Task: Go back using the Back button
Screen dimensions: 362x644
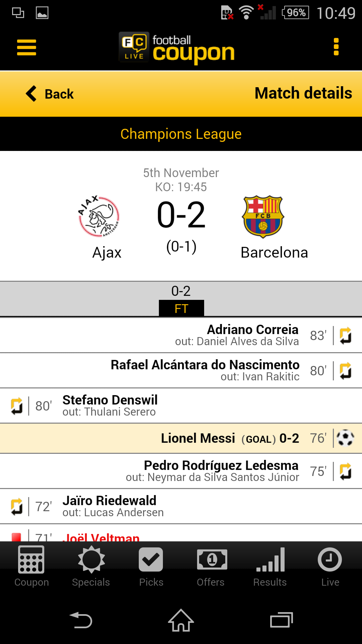Action: click(50, 94)
